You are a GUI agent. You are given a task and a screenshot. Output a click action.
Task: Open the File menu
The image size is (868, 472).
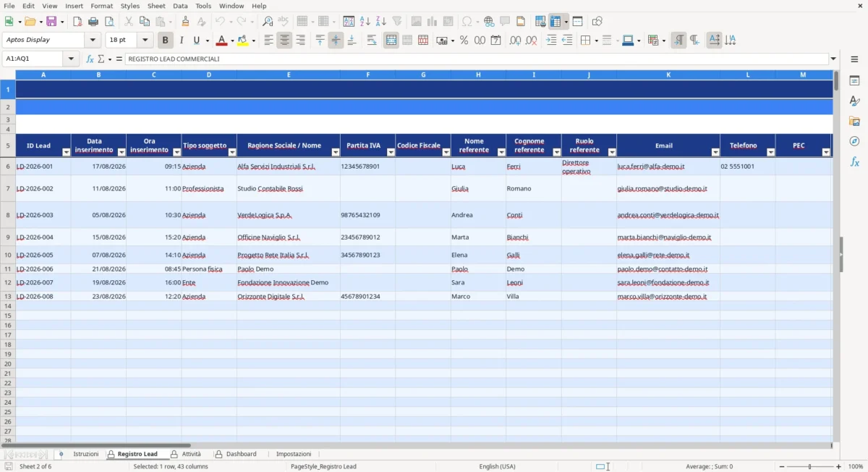pyautogui.click(x=9, y=6)
